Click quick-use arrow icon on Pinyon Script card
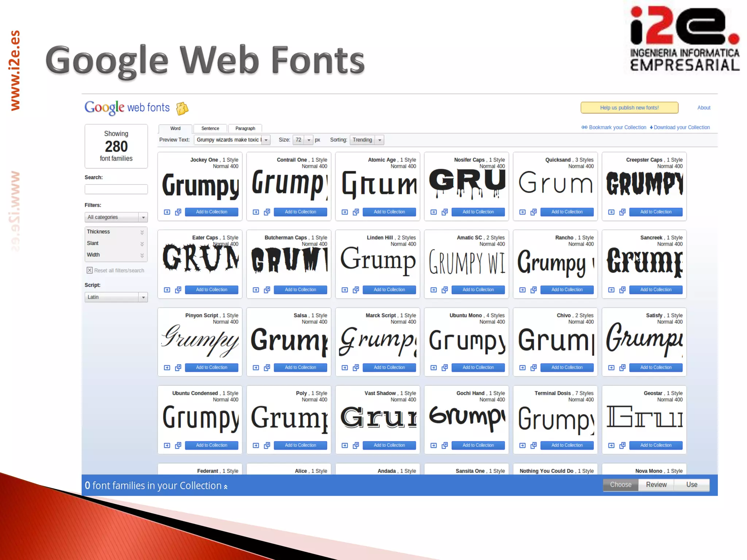 coord(167,368)
